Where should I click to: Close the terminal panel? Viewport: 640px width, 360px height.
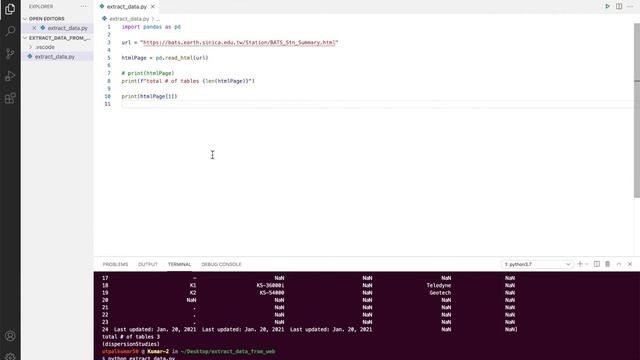click(x=630, y=264)
